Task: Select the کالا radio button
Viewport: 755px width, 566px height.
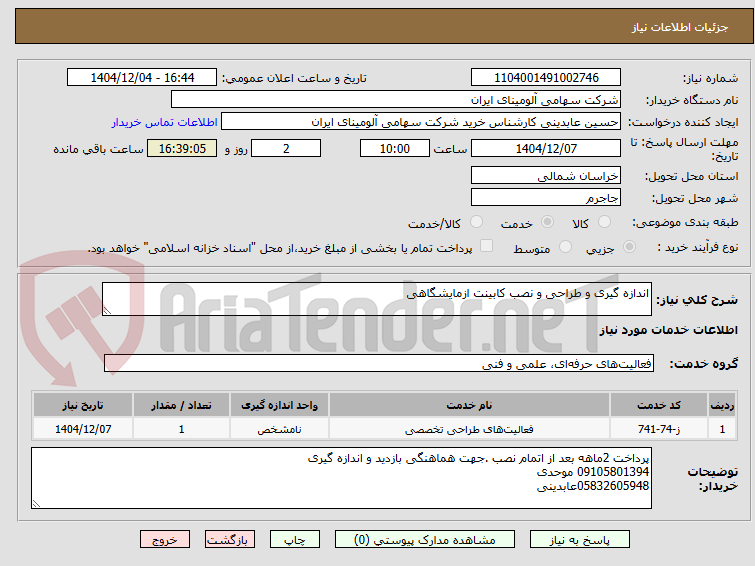Action: 604,222
